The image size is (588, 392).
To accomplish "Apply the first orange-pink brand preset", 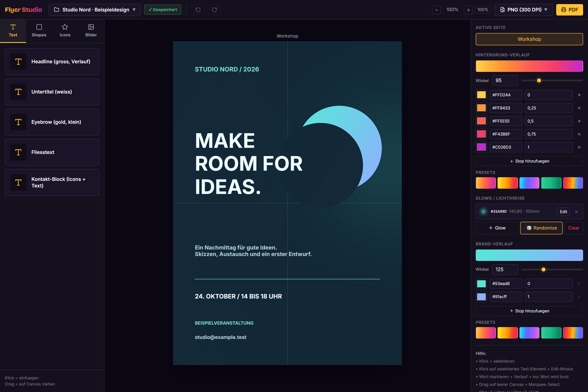I will 486,333.
